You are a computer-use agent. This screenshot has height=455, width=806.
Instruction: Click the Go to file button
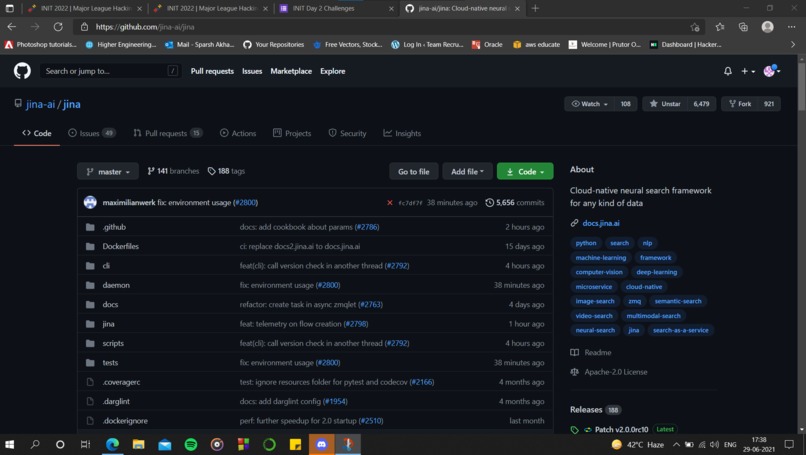click(414, 171)
